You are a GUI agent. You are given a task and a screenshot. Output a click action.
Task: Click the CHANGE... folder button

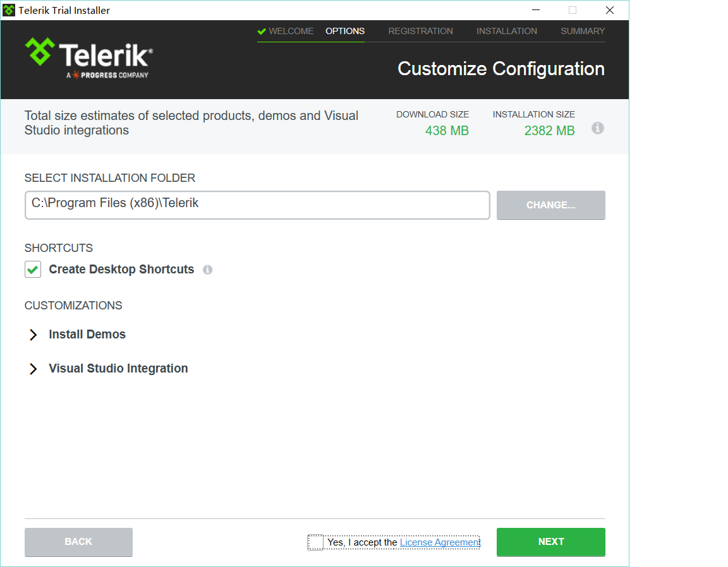point(550,205)
